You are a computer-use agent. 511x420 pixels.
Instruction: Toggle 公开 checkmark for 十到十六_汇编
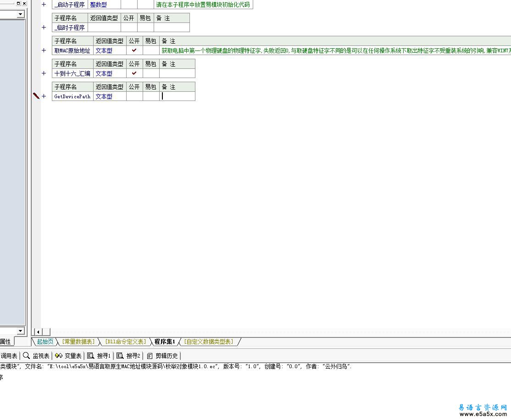pos(134,73)
